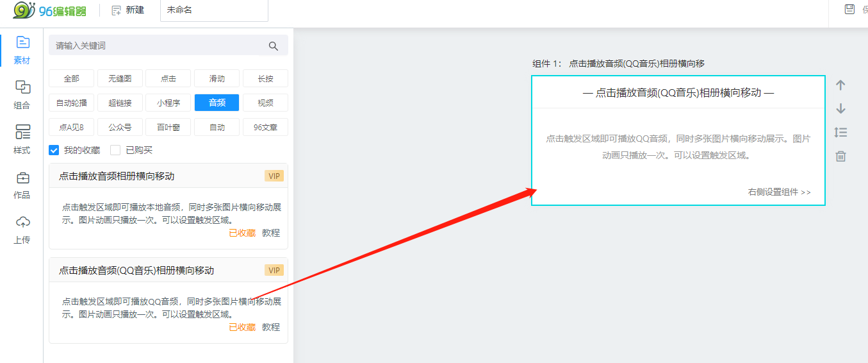Select the 视频 video filter tag

(x=265, y=103)
